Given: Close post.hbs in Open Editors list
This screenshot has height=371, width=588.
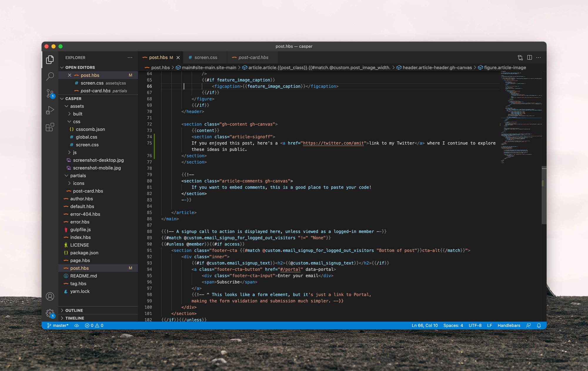Looking at the screenshot, I should [x=70, y=75].
